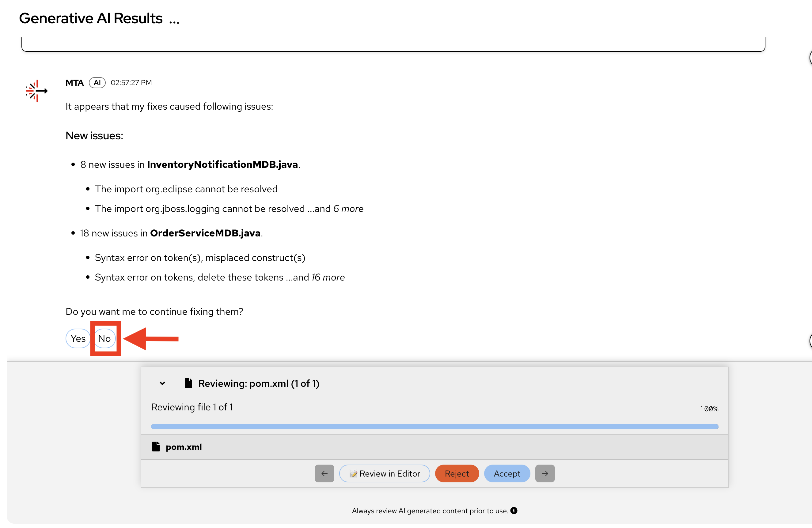Click the MTA starburst logo icon
This screenshot has height=528, width=812.
click(36, 91)
